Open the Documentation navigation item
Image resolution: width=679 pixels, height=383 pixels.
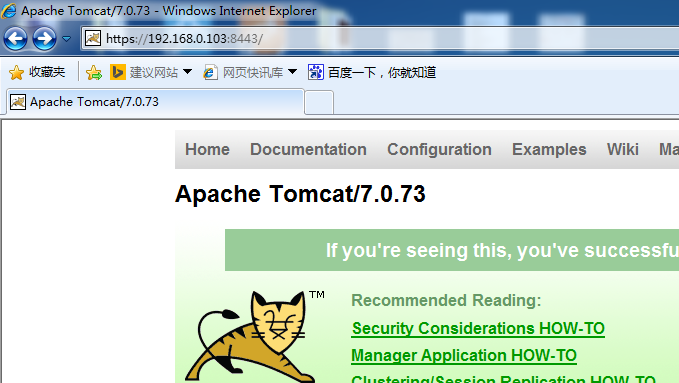coord(308,149)
